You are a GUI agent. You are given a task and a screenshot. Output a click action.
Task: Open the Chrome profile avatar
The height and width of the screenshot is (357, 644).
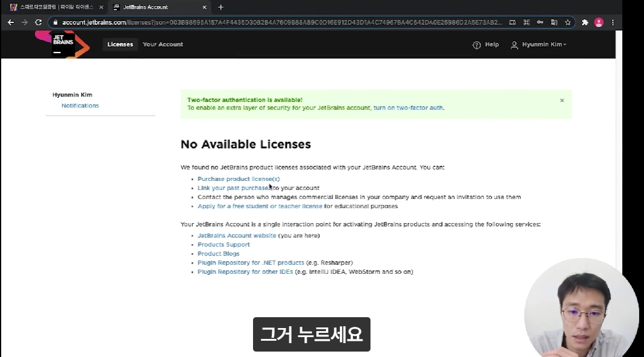tap(599, 23)
